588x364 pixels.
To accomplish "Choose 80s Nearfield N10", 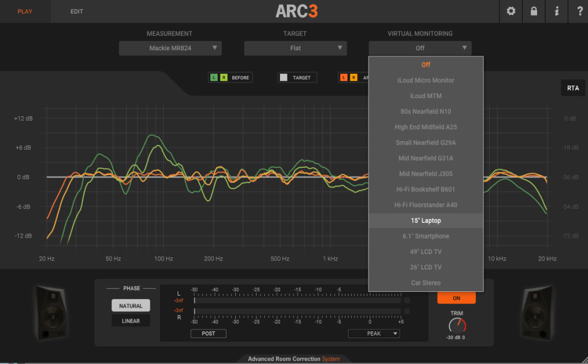I will (x=426, y=111).
